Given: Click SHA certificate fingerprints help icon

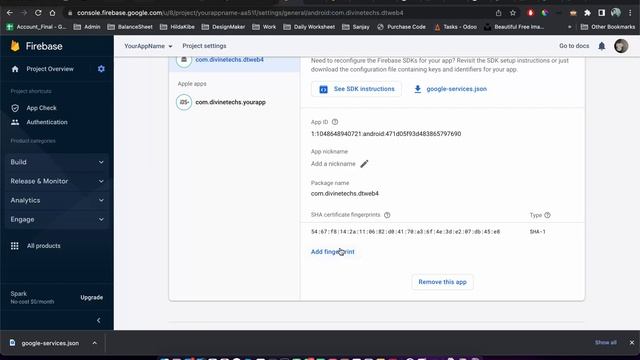Looking at the screenshot, I should click(x=387, y=215).
